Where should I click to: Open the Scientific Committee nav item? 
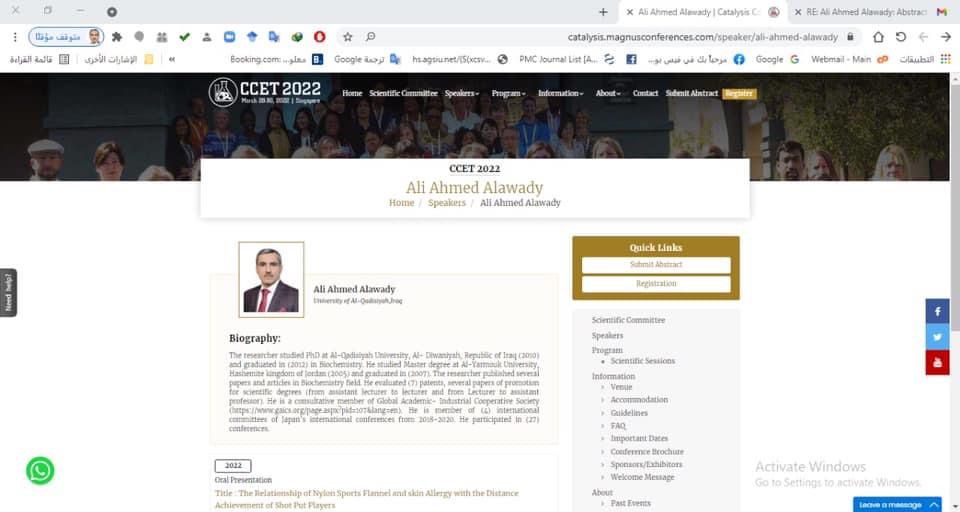tap(403, 93)
